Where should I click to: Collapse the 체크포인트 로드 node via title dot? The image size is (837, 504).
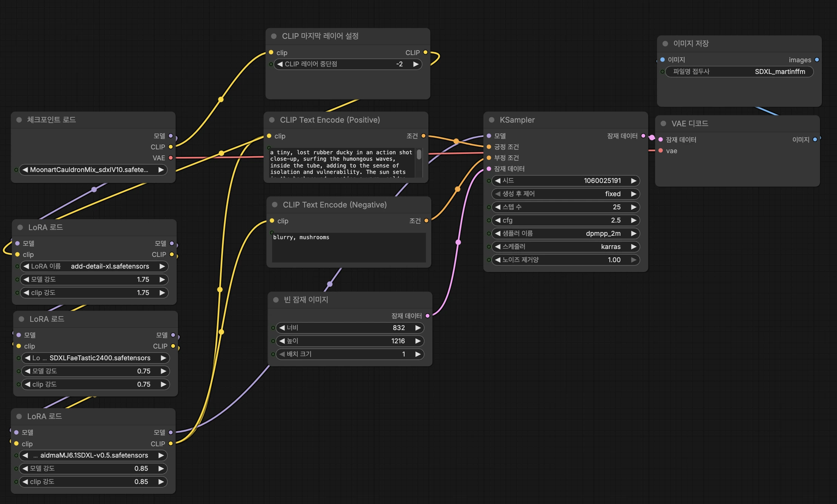(x=19, y=120)
